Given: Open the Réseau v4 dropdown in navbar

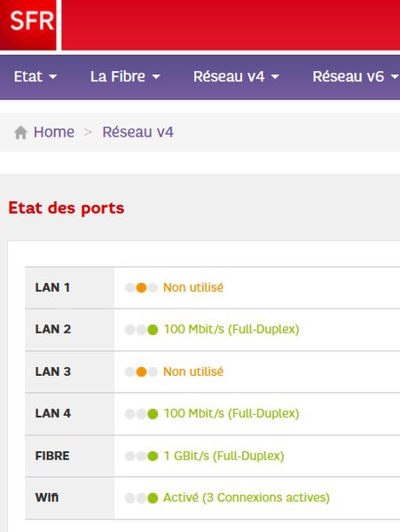Looking at the screenshot, I should [237, 76].
